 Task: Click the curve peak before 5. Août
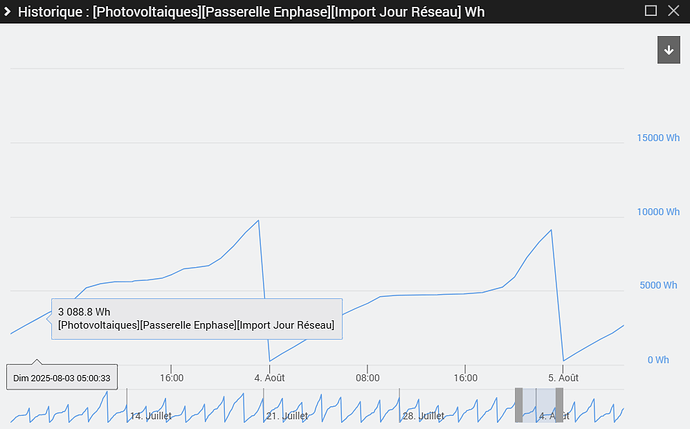pyautogui.click(x=551, y=230)
